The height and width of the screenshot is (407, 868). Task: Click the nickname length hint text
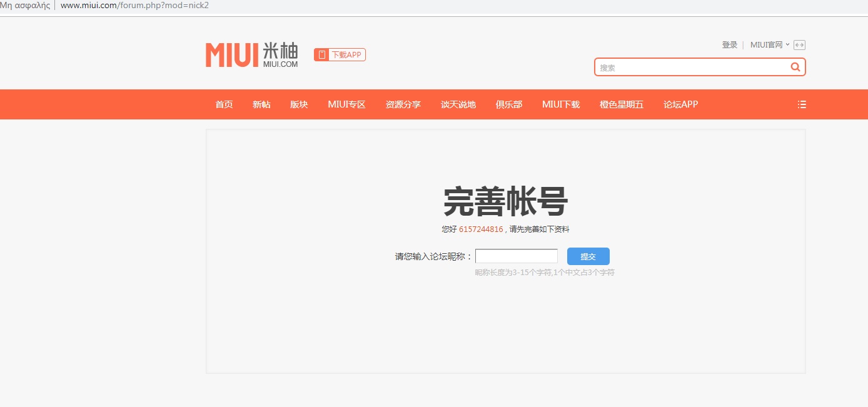tap(545, 273)
